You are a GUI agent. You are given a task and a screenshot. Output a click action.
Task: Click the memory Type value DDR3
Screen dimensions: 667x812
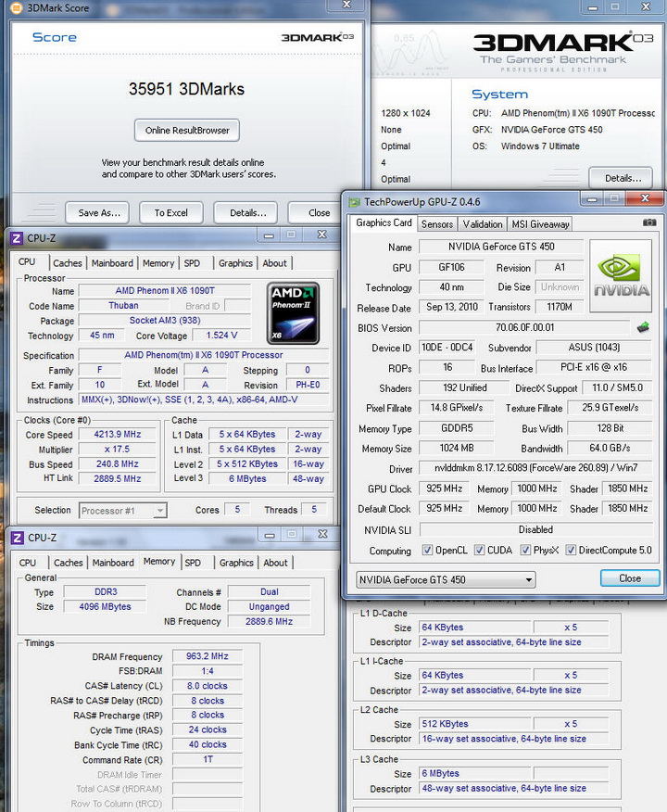(105, 591)
